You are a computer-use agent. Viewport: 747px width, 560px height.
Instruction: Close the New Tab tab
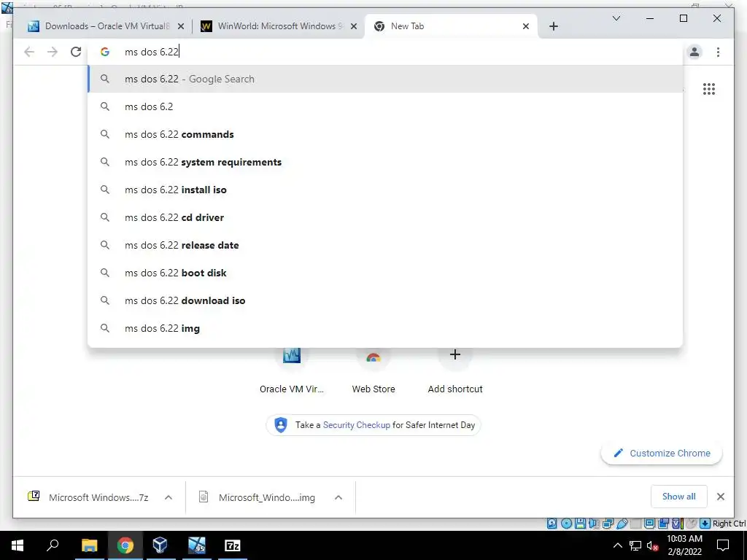pyautogui.click(x=525, y=27)
